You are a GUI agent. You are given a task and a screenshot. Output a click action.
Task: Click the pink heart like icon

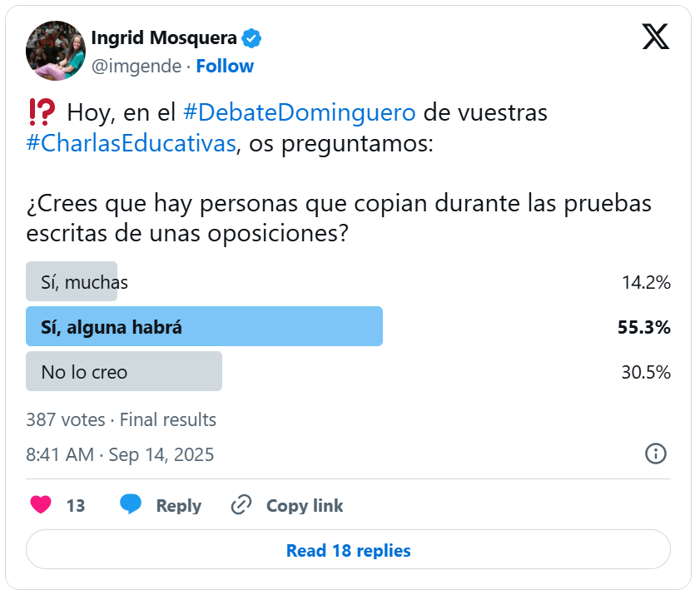click(41, 505)
